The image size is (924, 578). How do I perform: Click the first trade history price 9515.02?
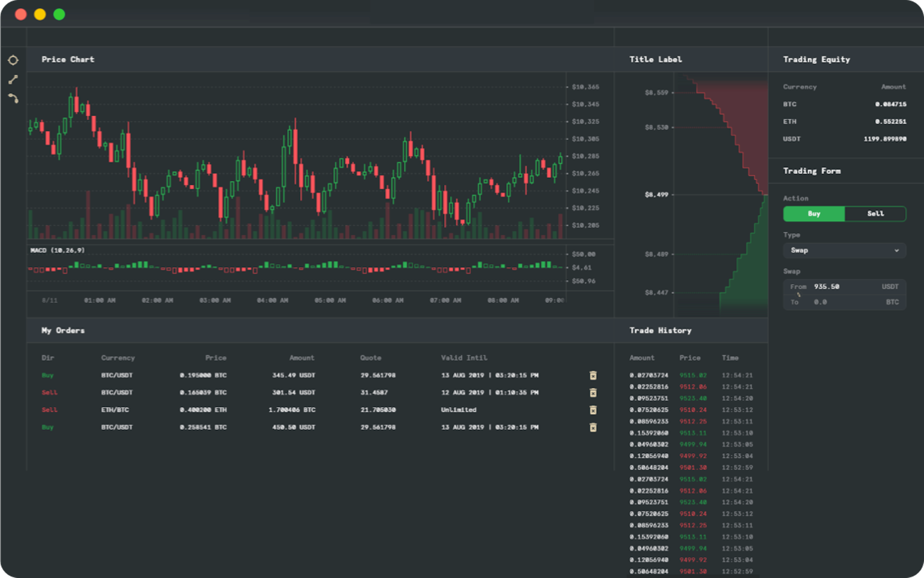(x=693, y=375)
